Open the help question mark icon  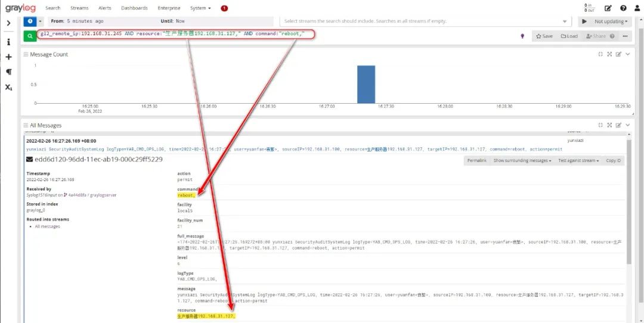(x=623, y=8)
